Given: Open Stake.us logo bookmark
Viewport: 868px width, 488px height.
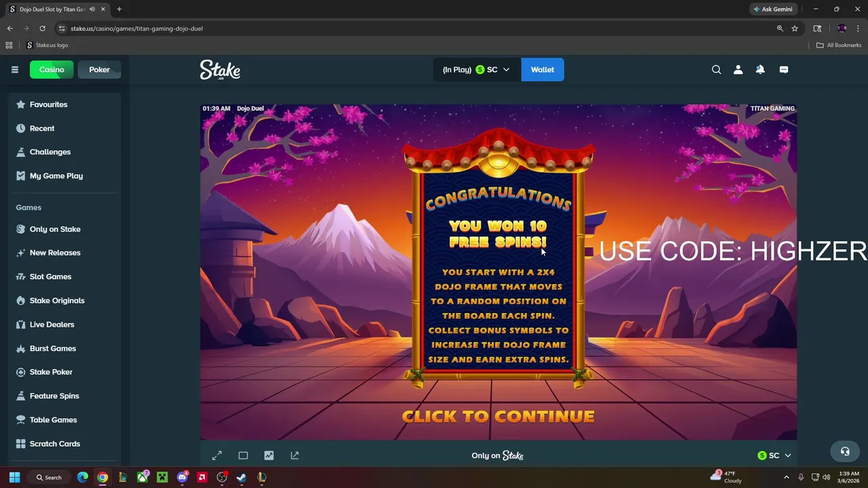Looking at the screenshot, I should click(x=47, y=45).
